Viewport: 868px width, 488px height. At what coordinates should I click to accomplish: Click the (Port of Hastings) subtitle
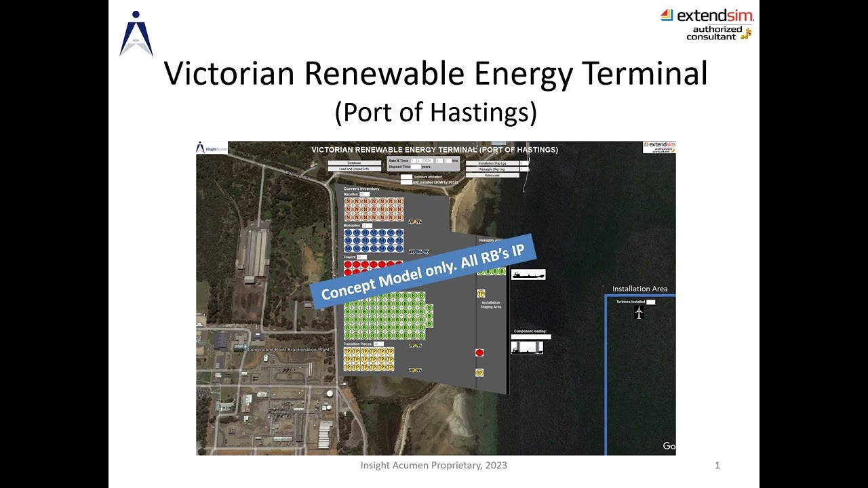click(436, 113)
